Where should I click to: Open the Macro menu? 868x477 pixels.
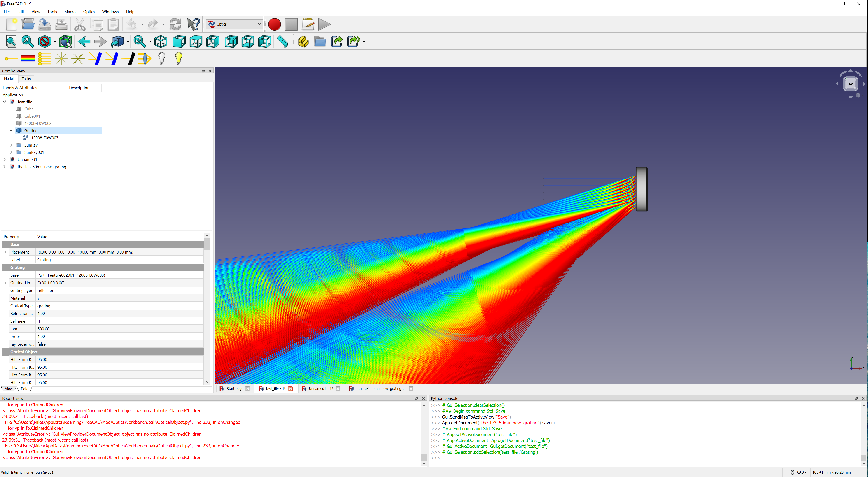coord(70,12)
